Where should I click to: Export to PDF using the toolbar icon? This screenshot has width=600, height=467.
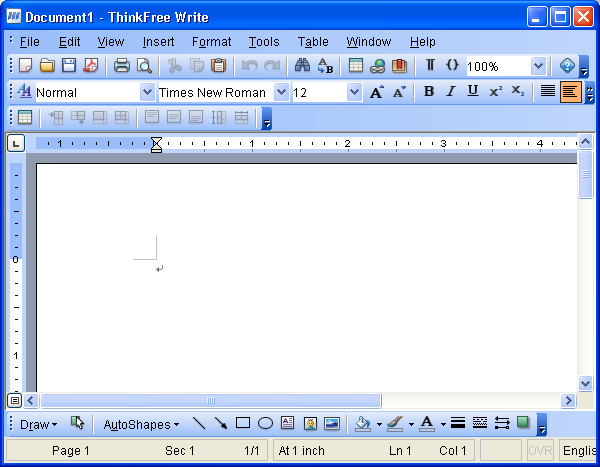(x=91, y=65)
